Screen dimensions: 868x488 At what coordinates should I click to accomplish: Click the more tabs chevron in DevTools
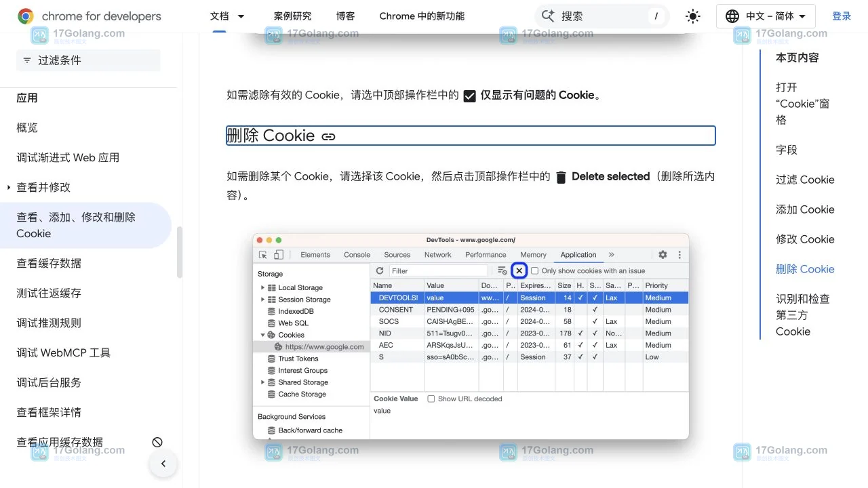(x=611, y=255)
